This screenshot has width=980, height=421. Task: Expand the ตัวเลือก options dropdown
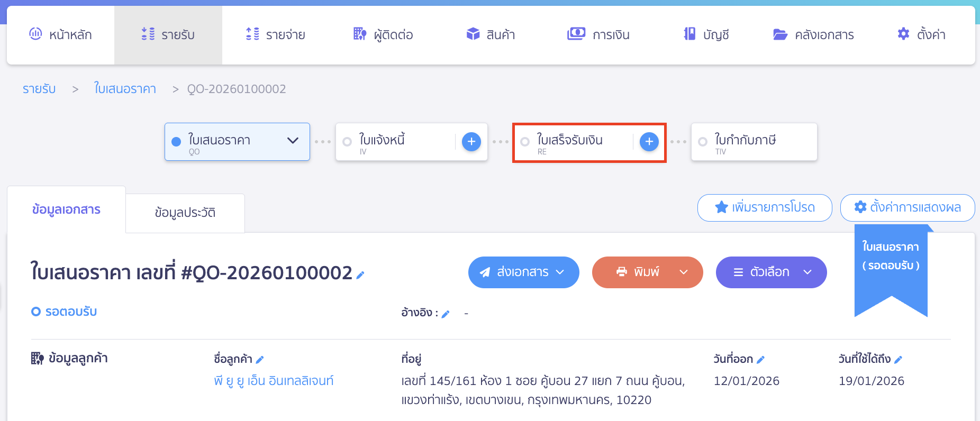click(x=771, y=272)
